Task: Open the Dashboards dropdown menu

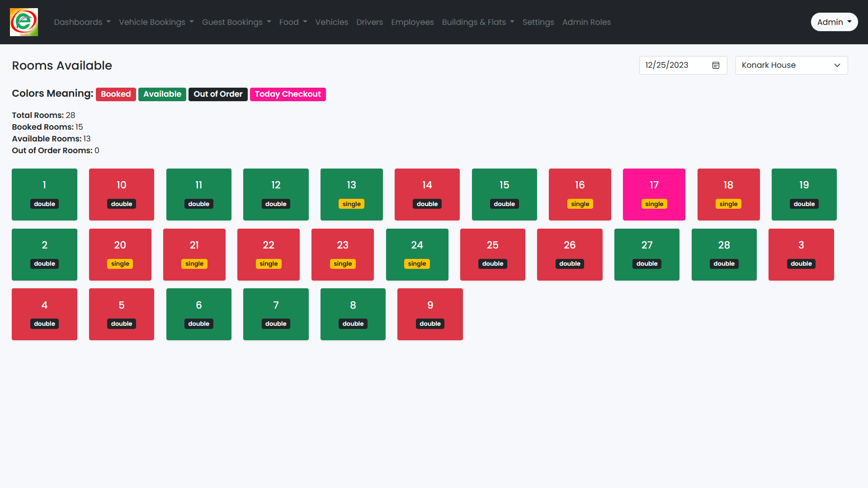Action: 82,22
